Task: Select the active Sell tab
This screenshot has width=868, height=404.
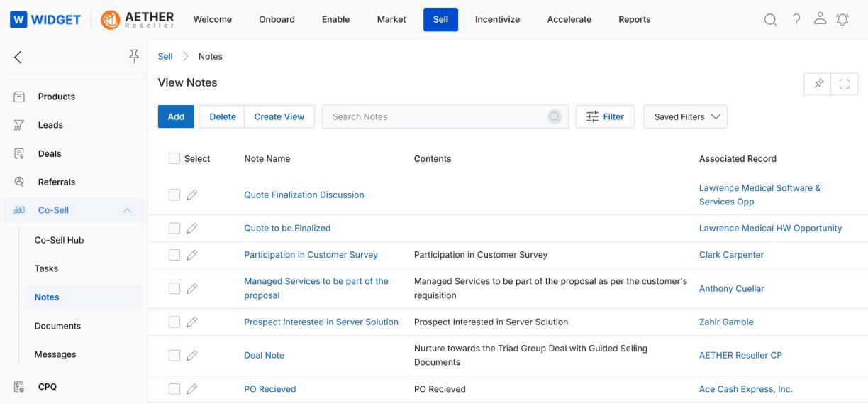Action: 440,20
